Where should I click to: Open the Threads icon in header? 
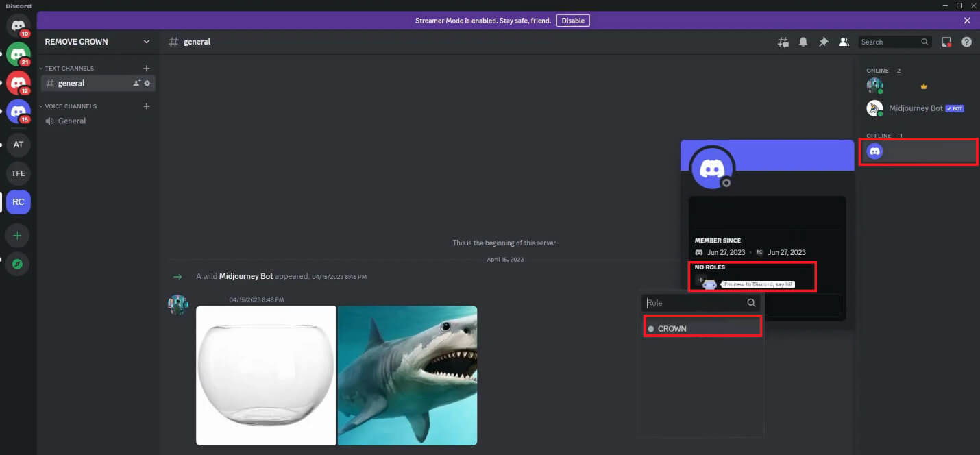783,42
